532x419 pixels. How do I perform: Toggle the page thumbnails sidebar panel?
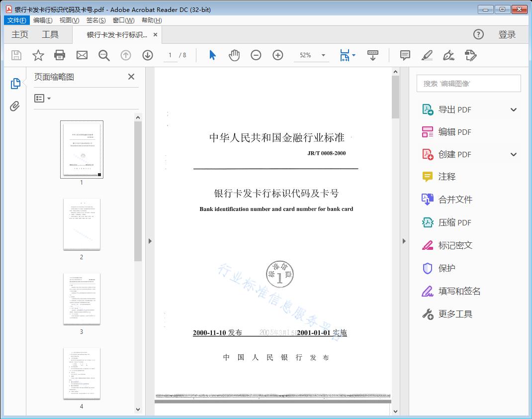pos(15,84)
